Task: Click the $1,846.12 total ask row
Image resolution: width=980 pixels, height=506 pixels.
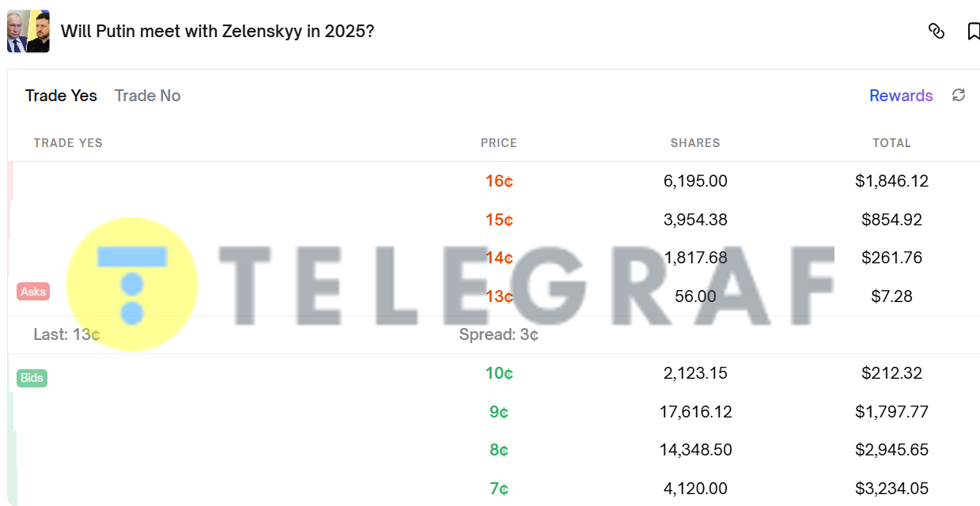Action: tap(891, 181)
